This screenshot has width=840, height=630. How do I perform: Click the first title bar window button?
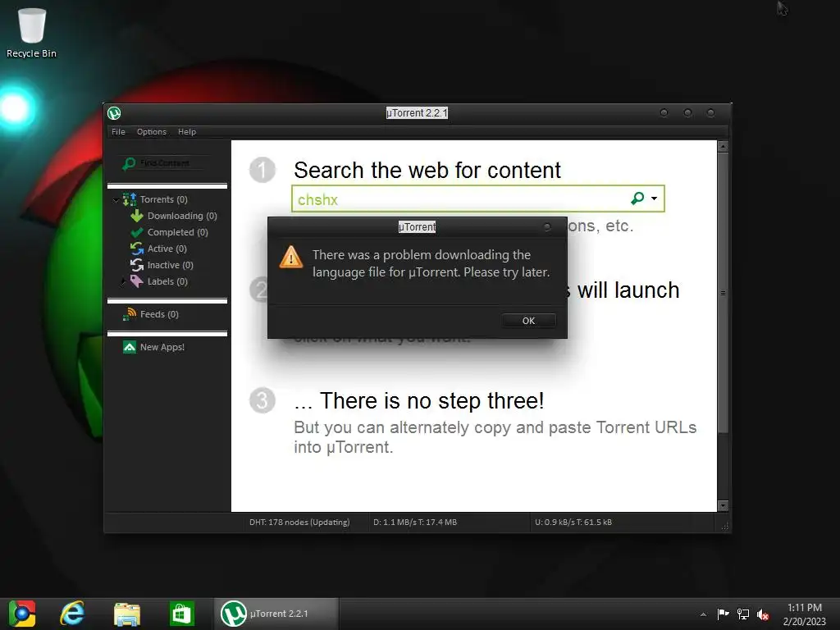pos(664,113)
